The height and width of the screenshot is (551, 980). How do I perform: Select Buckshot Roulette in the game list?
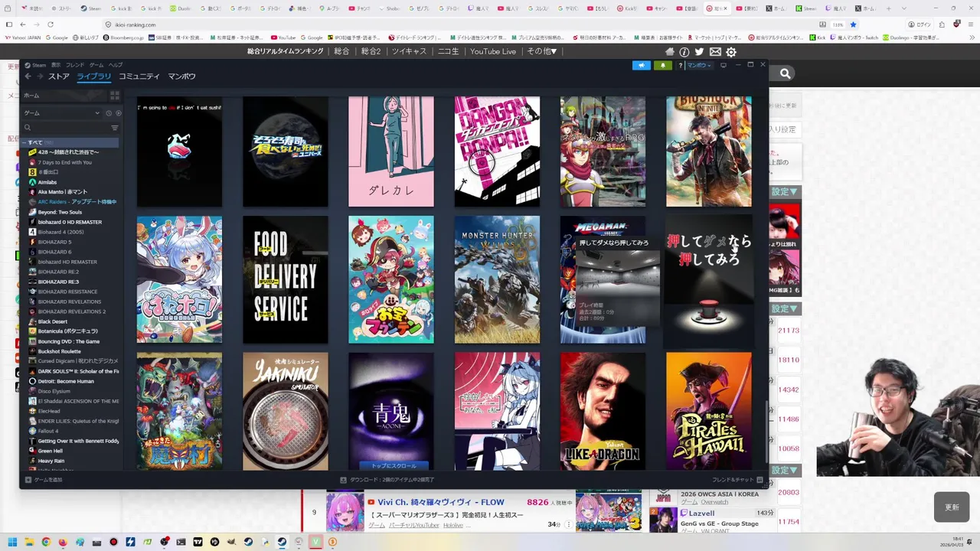click(x=59, y=351)
